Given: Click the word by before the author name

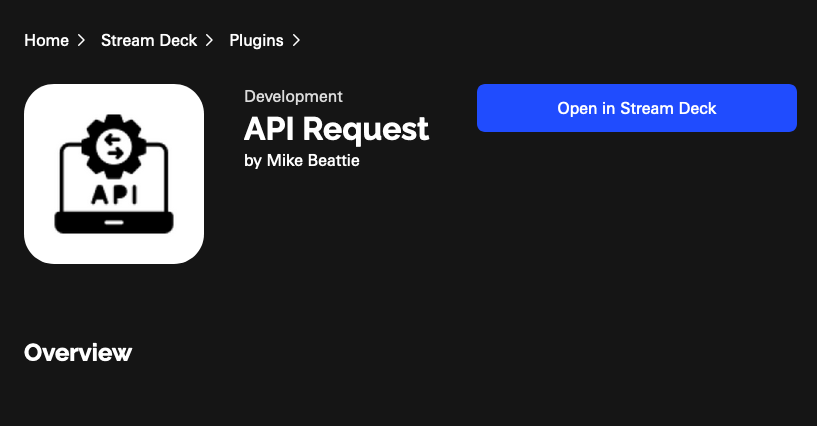Looking at the screenshot, I should tap(253, 160).
